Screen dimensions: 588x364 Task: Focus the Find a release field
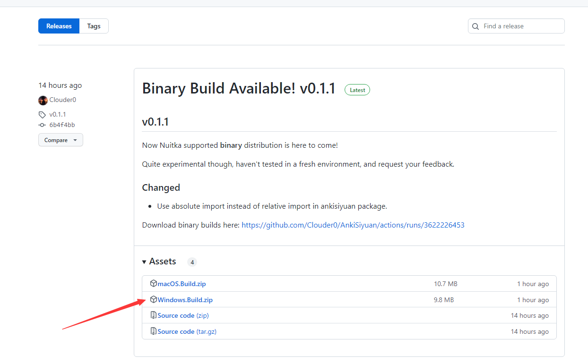(x=521, y=26)
